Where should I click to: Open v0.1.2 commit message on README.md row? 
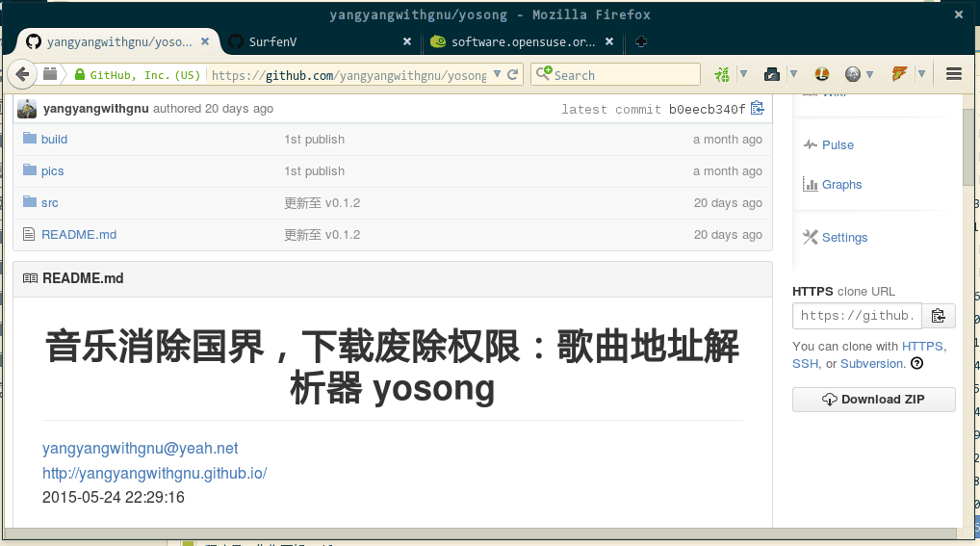pos(322,235)
